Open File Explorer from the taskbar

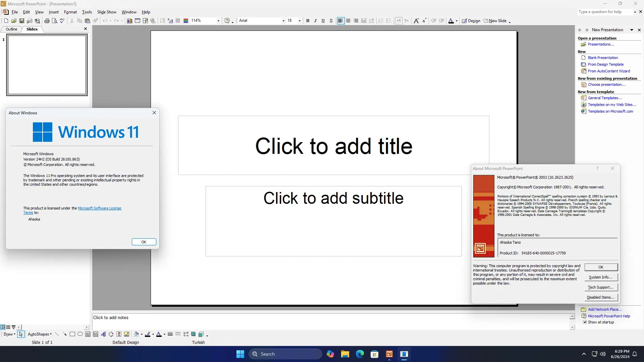(345, 354)
